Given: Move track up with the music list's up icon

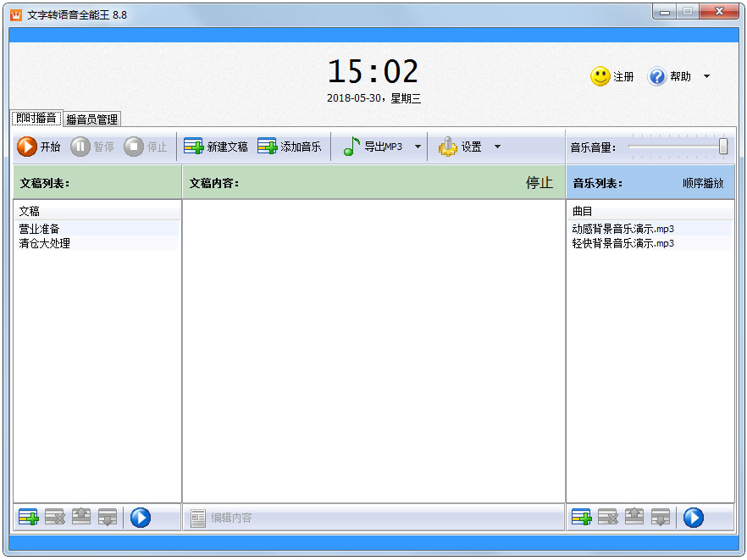Looking at the screenshot, I should tap(634, 517).
